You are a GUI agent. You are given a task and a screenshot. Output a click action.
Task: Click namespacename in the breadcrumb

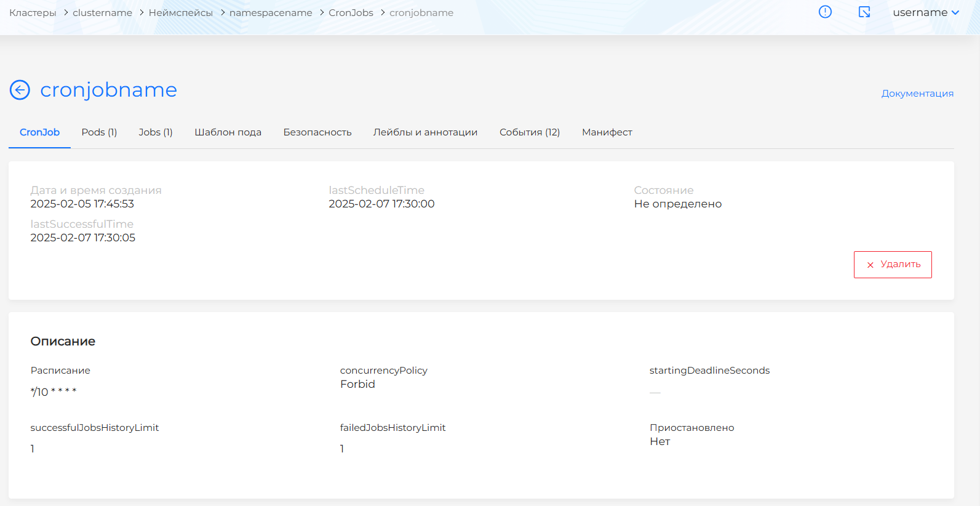(x=271, y=13)
